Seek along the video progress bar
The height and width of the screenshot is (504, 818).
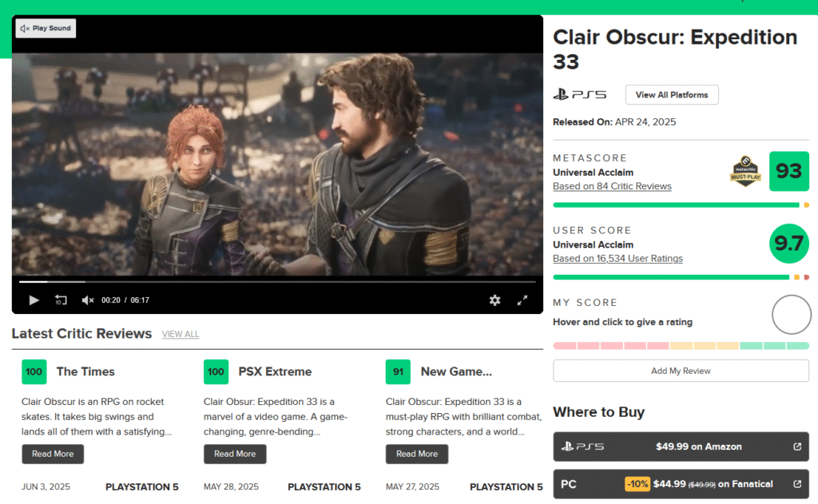click(277, 282)
